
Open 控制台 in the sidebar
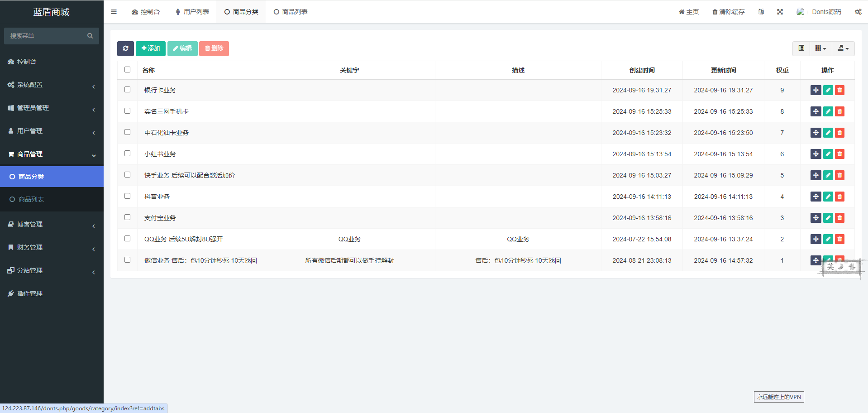[x=52, y=62]
